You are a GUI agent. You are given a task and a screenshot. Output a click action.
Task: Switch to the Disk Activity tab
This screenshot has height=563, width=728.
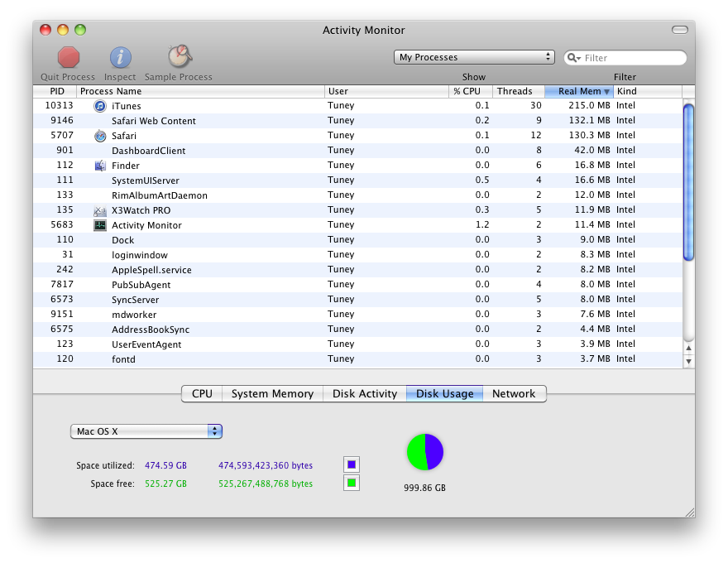(365, 394)
